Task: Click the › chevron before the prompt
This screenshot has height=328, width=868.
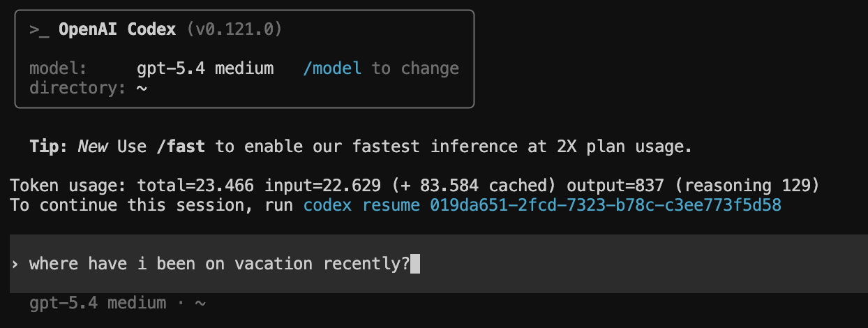Action: [15, 264]
